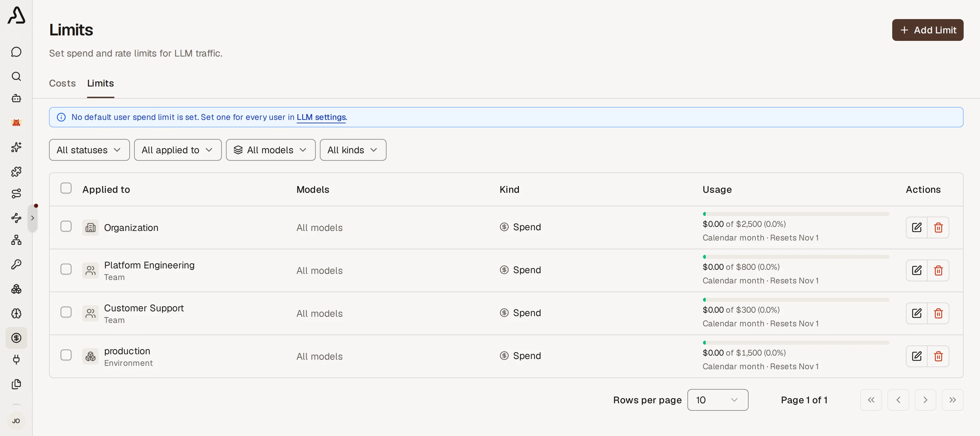This screenshot has height=436, width=980.
Task: Open the All kinds filter dropdown
Action: (353, 150)
